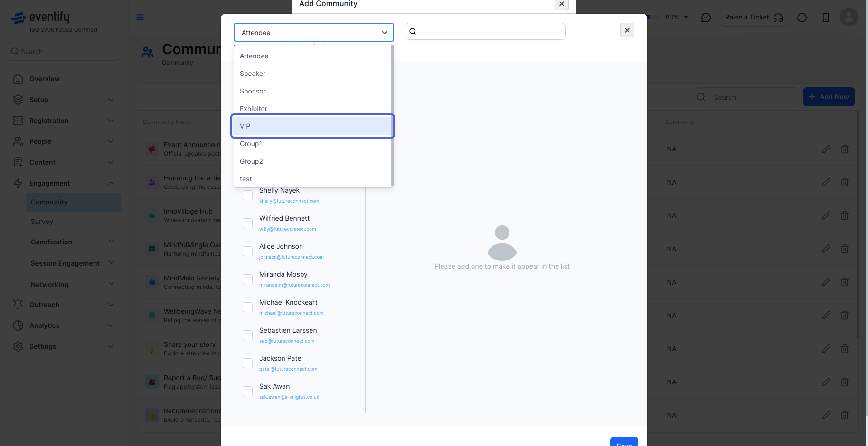This screenshot has width=868, height=446.
Task: Tick Michael Knockeart checkbox
Action: pos(247,307)
